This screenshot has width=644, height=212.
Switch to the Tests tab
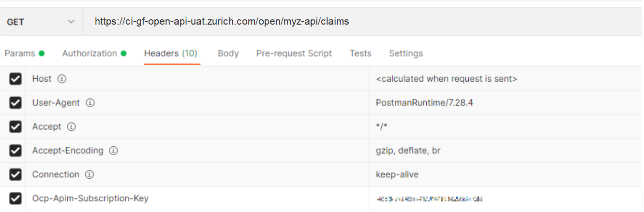click(x=360, y=54)
